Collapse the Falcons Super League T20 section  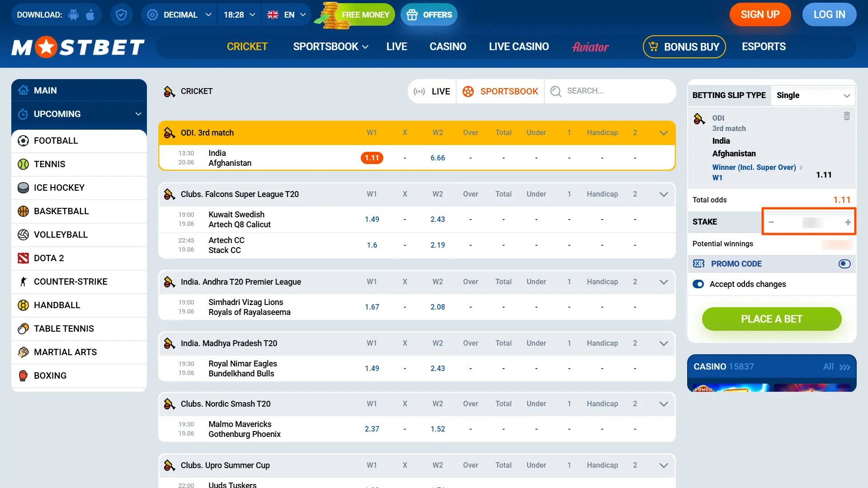click(664, 194)
